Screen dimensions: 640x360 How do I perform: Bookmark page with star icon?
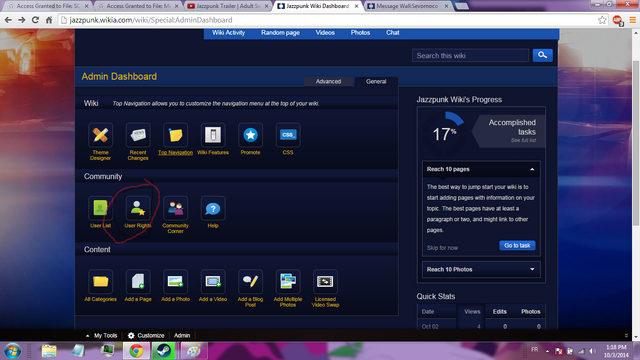click(x=602, y=20)
